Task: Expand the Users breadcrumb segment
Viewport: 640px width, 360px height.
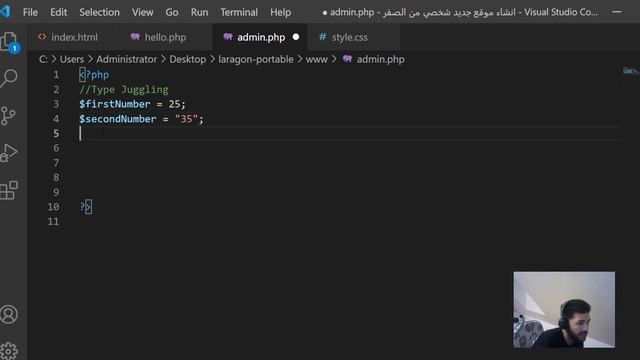Action: (72, 59)
